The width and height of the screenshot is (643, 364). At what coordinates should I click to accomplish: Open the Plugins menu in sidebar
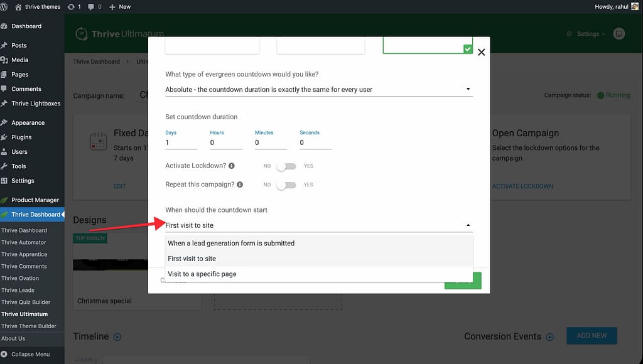pos(21,137)
